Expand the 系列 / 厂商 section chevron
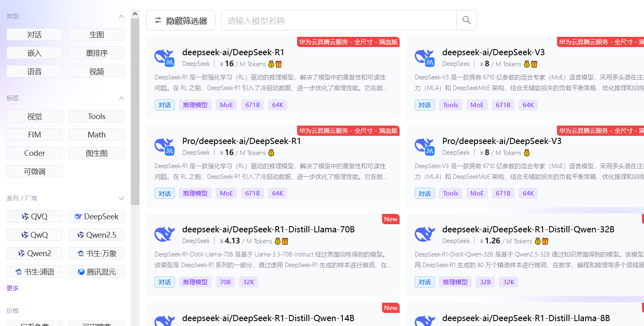The height and width of the screenshot is (326, 644). [x=121, y=198]
